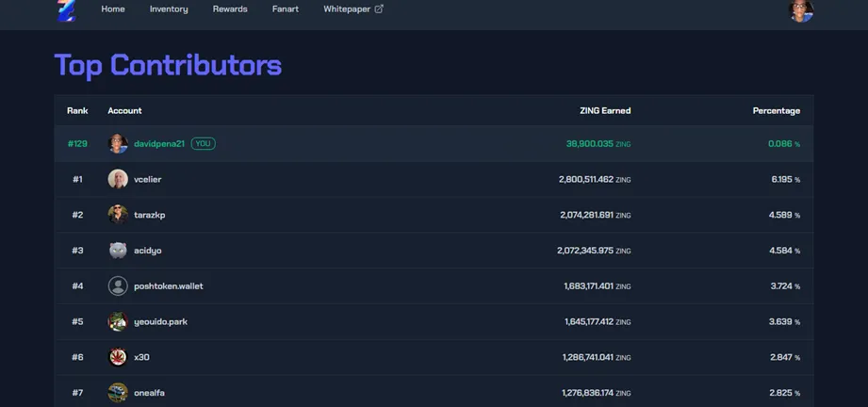Open the Inventory page

(169, 8)
